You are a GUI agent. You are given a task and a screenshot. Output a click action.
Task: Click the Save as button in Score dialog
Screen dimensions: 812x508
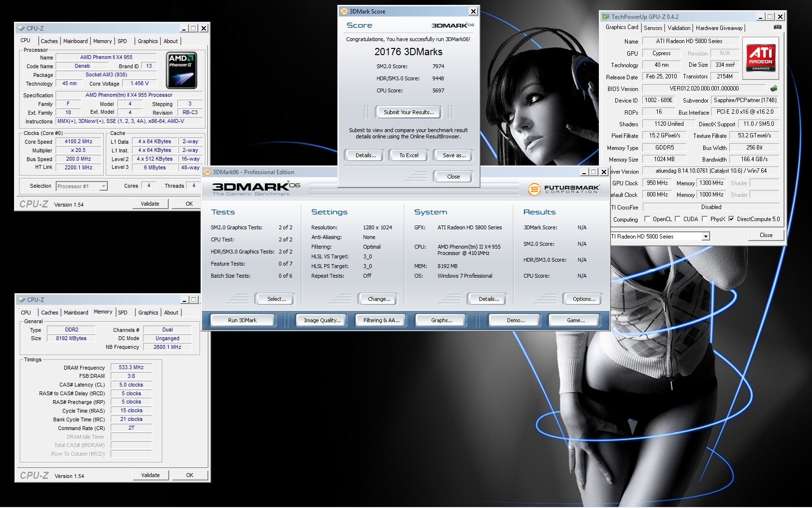tap(454, 155)
